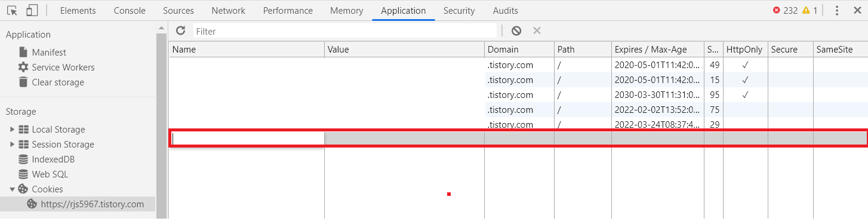Switch to the Network tab
This screenshot has height=221, width=868.
[x=228, y=11]
